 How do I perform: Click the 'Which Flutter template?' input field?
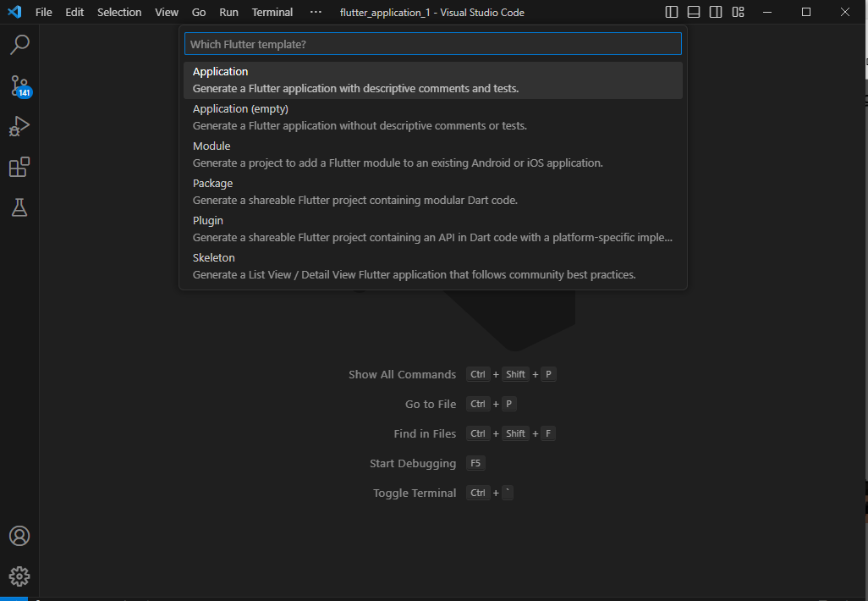pos(433,44)
